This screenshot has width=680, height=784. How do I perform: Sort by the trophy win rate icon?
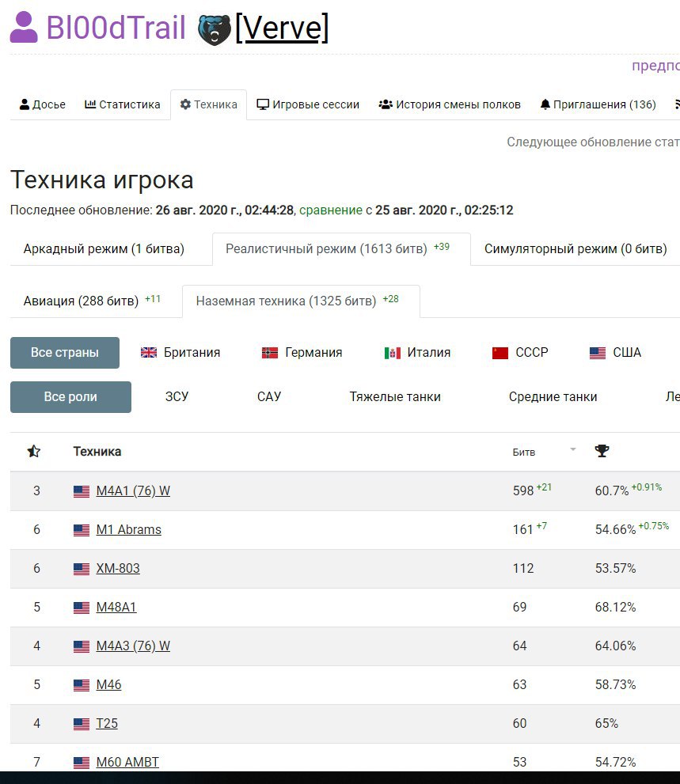click(602, 451)
